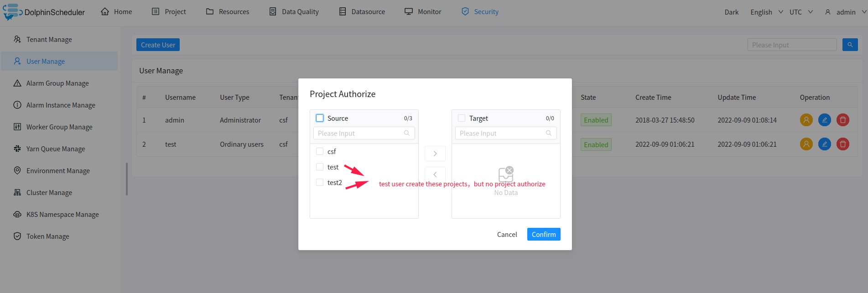Click the Security shield icon
The image size is (868, 293).
tap(465, 11)
